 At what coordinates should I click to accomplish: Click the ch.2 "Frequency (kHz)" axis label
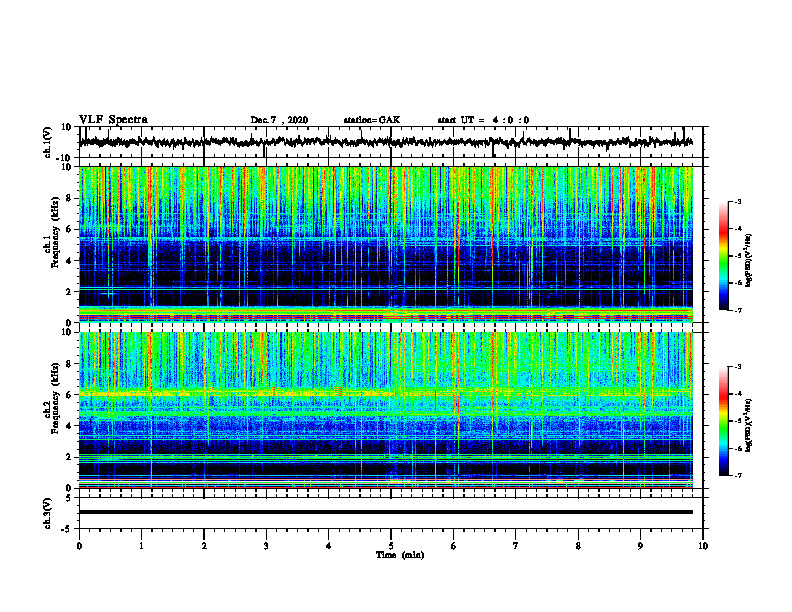click(55, 397)
